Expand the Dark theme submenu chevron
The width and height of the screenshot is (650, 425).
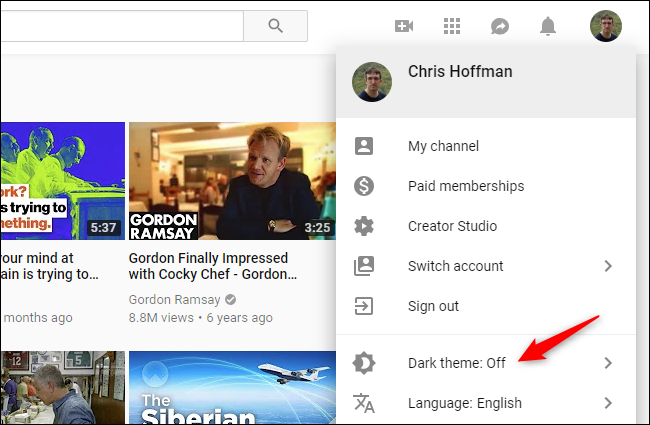click(608, 363)
